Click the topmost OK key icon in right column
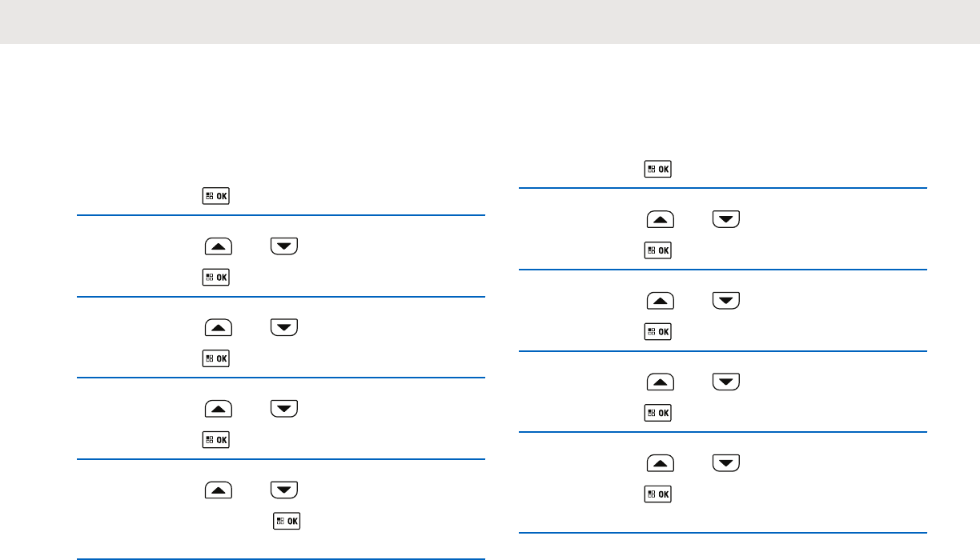Viewport: 980px width, 560px height. click(658, 170)
